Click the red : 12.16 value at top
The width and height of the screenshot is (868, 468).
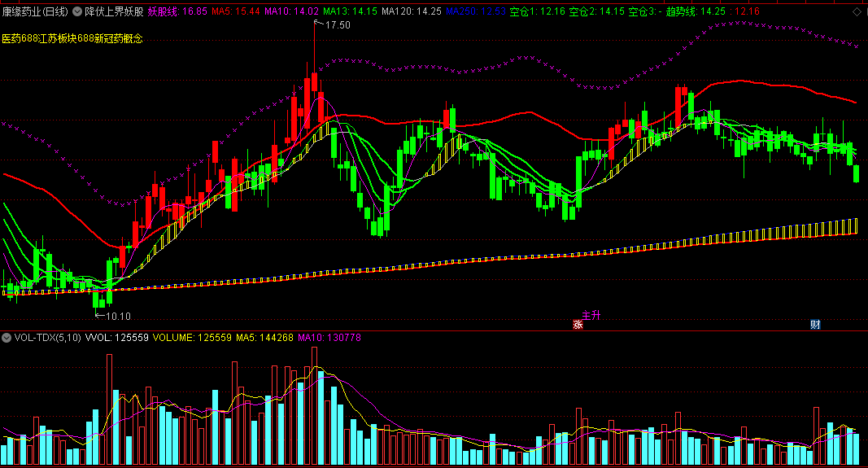coord(744,11)
